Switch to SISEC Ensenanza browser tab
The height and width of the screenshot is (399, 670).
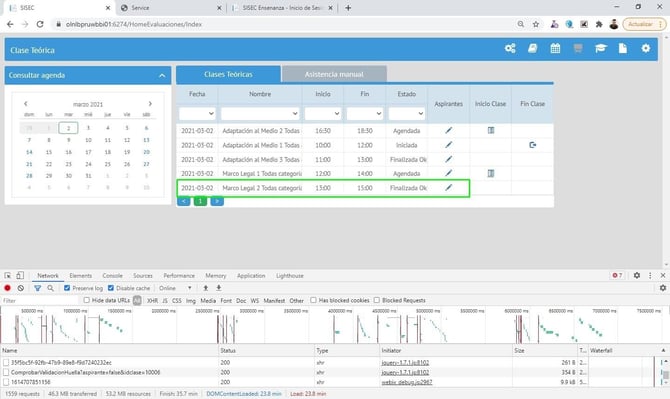tap(282, 8)
